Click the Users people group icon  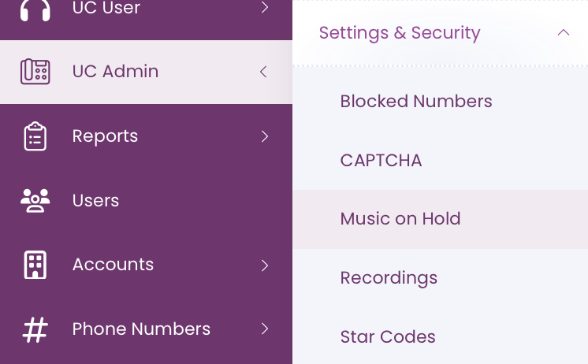(x=35, y=201)
